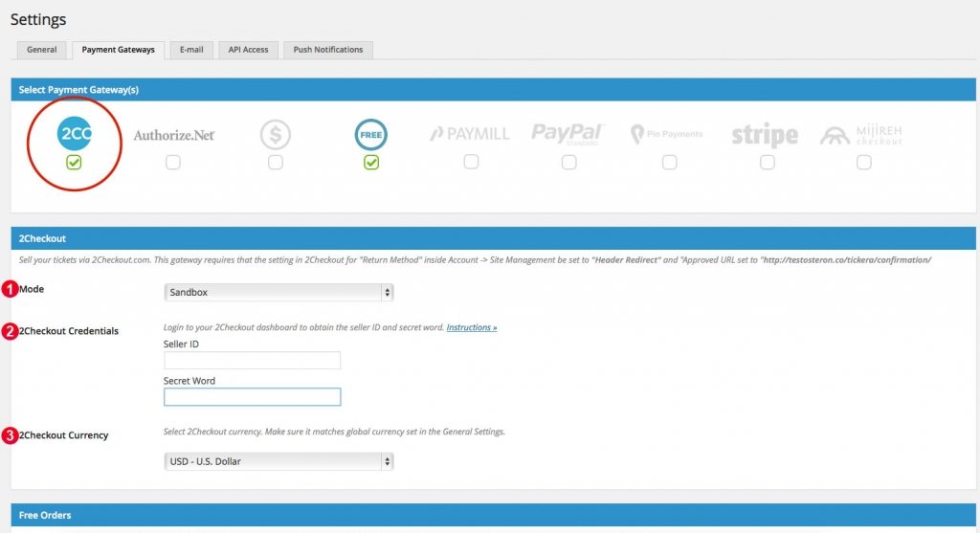Screen dimensions: 980x533
Task: Enable the dollar sign gateway checkbox
Action: [x=275, y=163]
